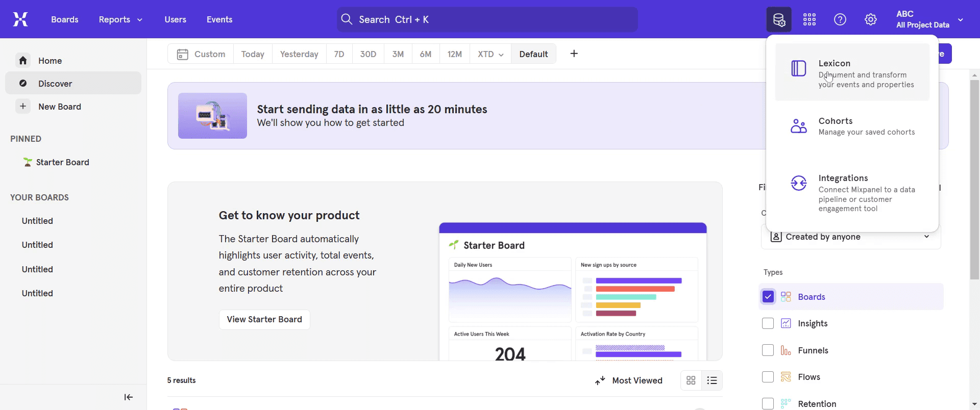Click the New Board plus icon

point(23,107)
